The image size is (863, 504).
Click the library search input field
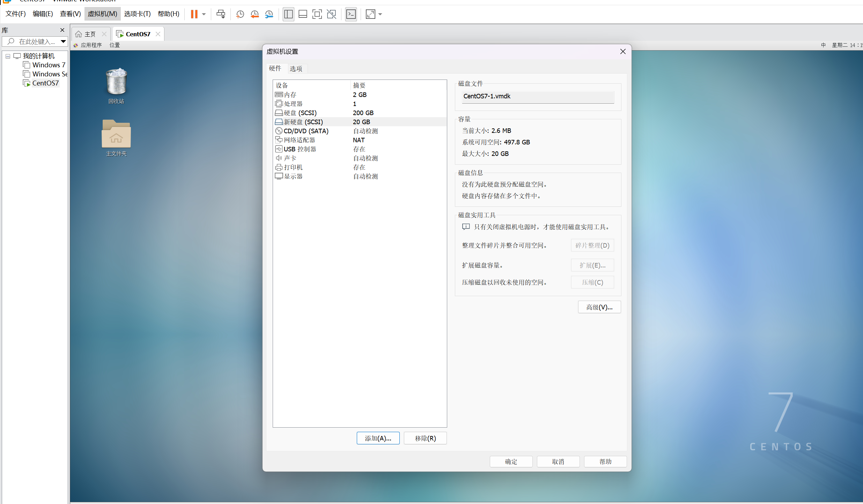pyautogui.click(x=37, y=42)
